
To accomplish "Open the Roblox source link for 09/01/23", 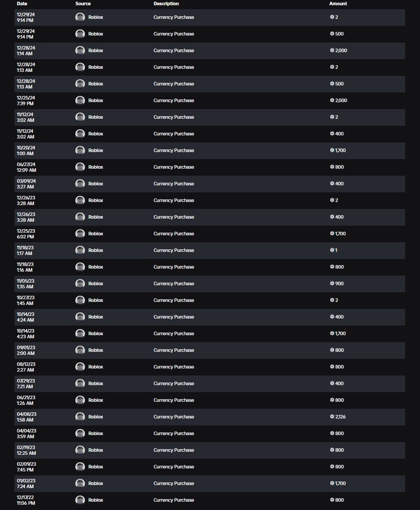I will (x=95, y=351).
